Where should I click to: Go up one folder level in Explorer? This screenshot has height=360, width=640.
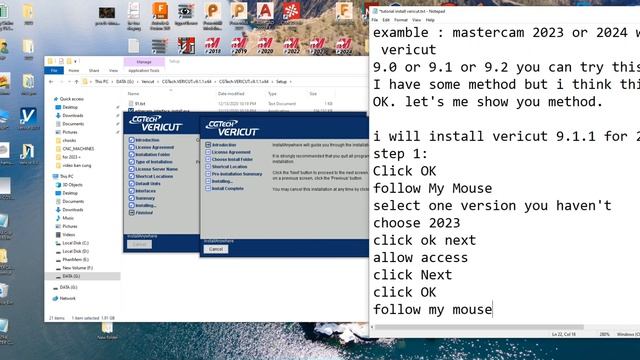76,82
